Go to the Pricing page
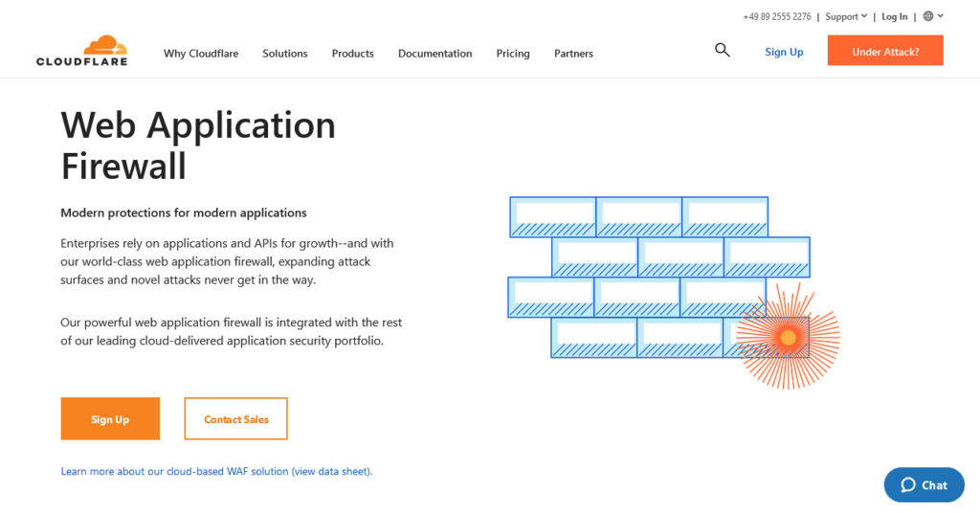 tap(513, 54)
